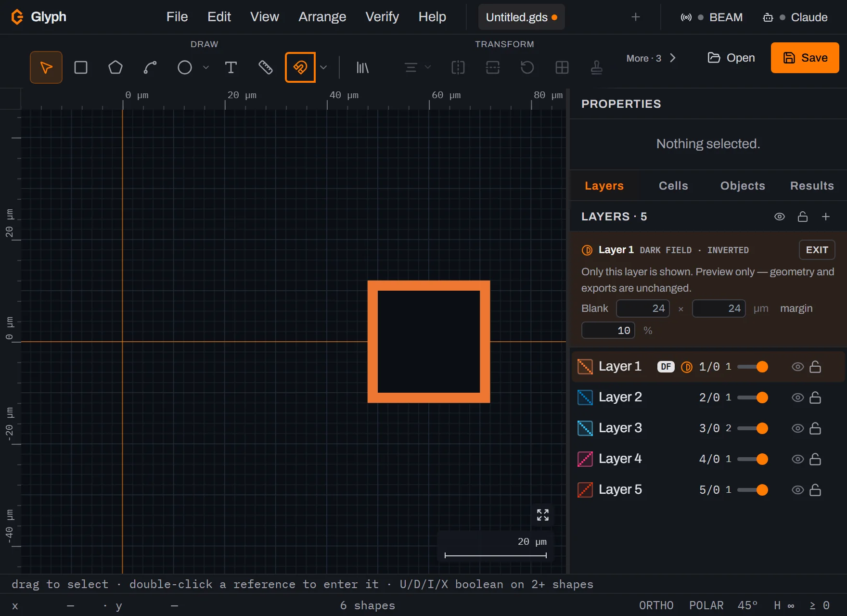
Task: Select the text tool
Action: [231, 67]
